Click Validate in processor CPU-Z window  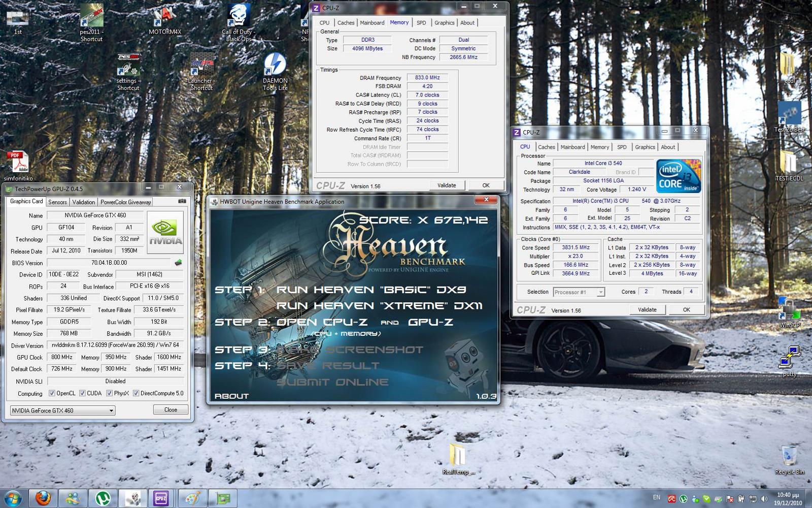tap(647, 309)
